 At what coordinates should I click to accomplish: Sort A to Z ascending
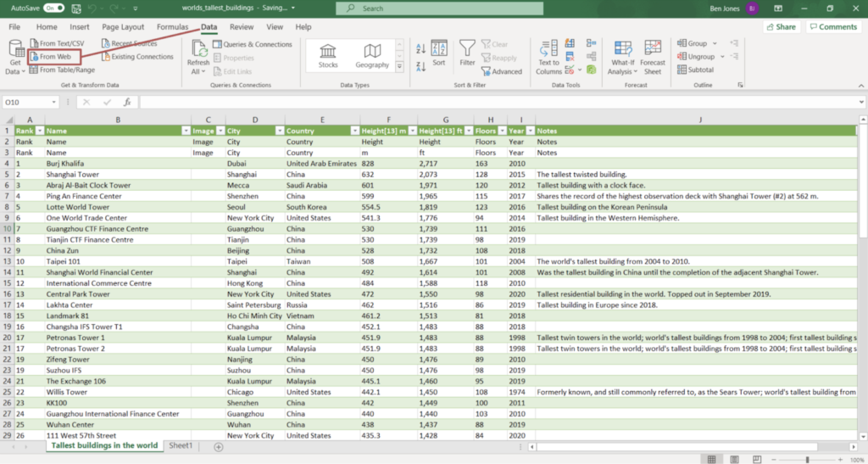coord(420,48)
